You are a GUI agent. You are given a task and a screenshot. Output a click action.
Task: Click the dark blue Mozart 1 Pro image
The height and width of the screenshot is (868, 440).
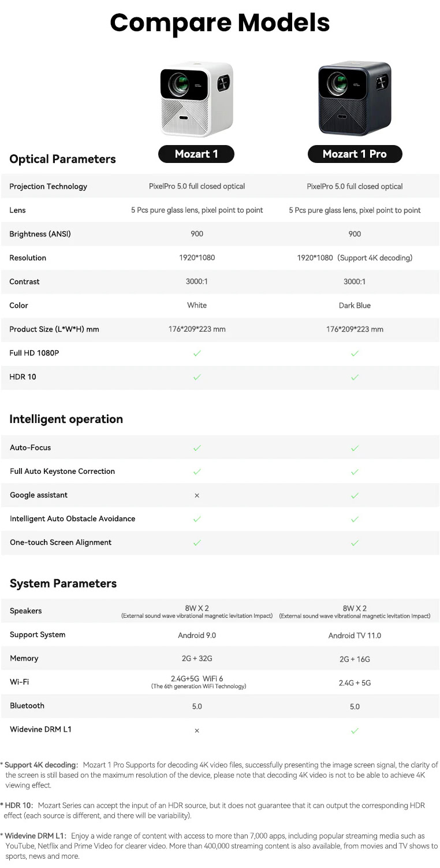tap(355, 98)
